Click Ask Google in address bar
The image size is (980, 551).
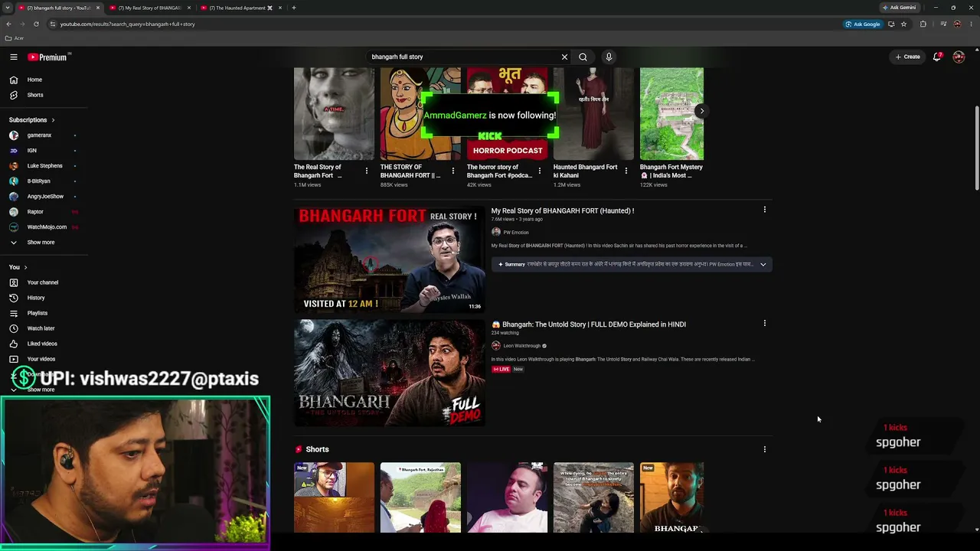(x=863, y=24)
